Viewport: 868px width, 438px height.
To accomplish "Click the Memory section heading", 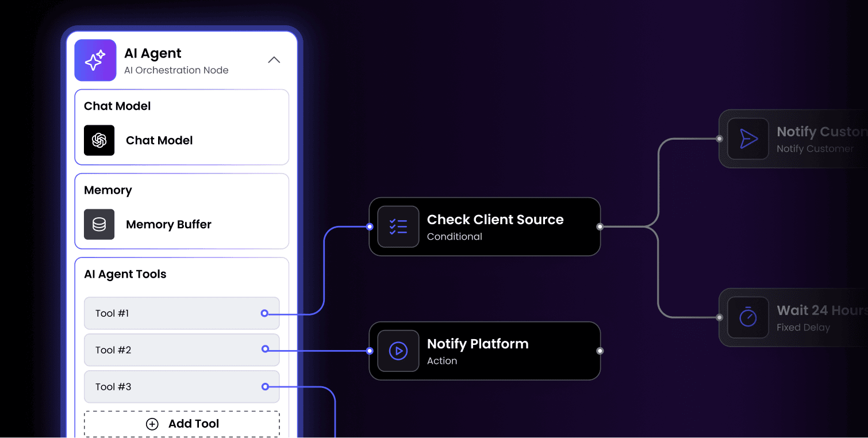I will tap(108, 190).
